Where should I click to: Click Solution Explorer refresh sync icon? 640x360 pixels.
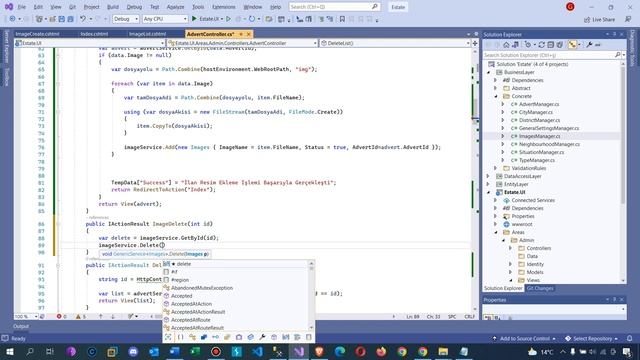coord(542,45)
